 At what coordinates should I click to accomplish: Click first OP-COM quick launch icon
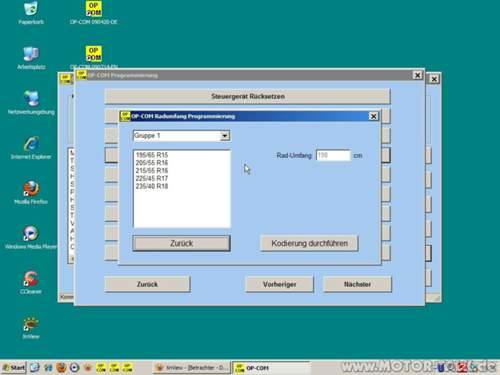coord(101,367)
